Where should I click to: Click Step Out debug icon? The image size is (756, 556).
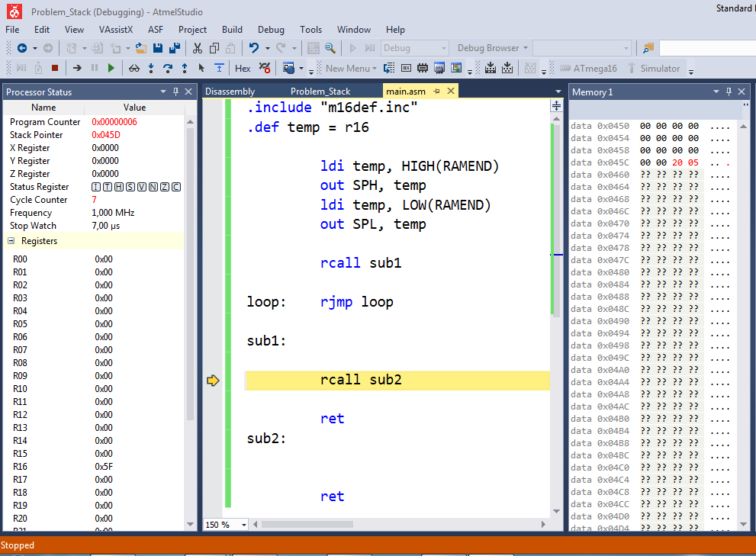[x=185, y=68]
